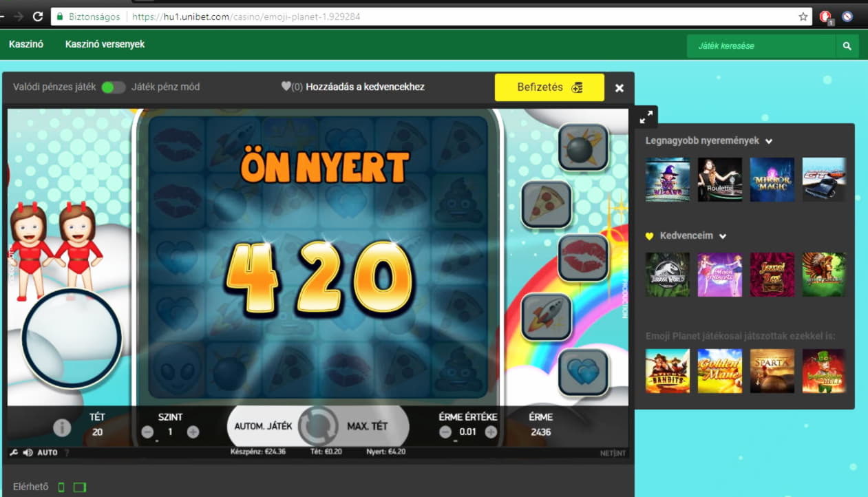The height and width of the screenshot is (497, 868).
Task: Open Sparta game thumbnail
Action: click(x=772, y=371)
